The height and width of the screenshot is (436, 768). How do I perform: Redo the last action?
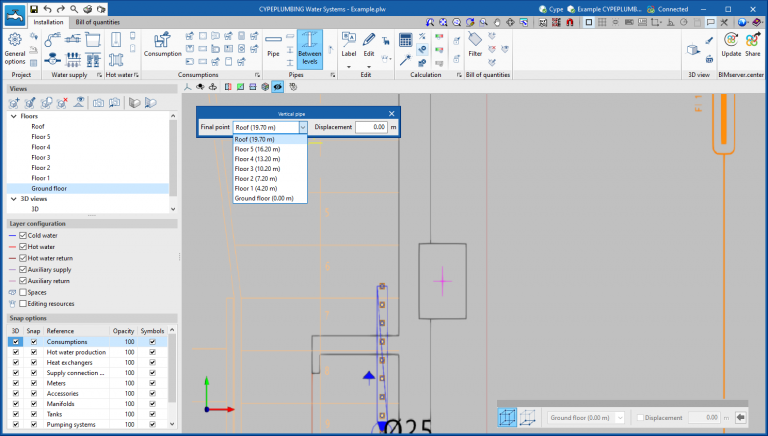click(x=60, y=9)
